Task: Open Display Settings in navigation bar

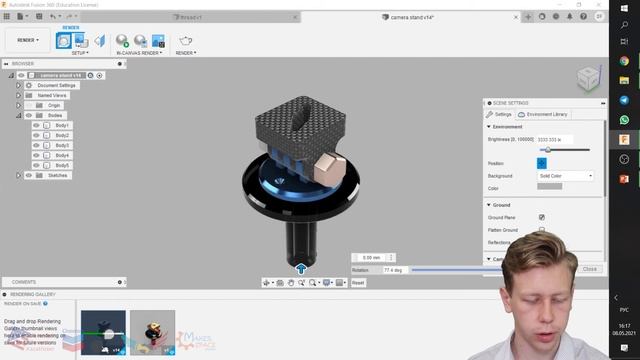Action: click(x=327, y=282)
